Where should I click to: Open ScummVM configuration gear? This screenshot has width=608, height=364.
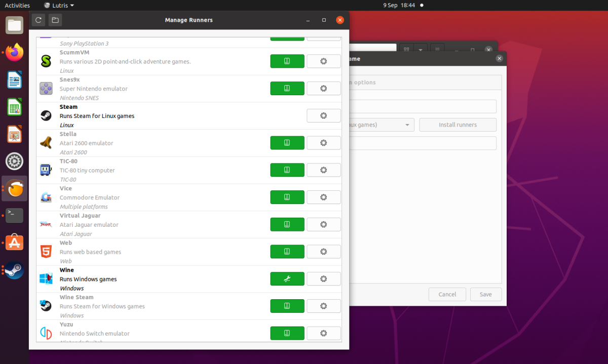(x=324, y=61)
